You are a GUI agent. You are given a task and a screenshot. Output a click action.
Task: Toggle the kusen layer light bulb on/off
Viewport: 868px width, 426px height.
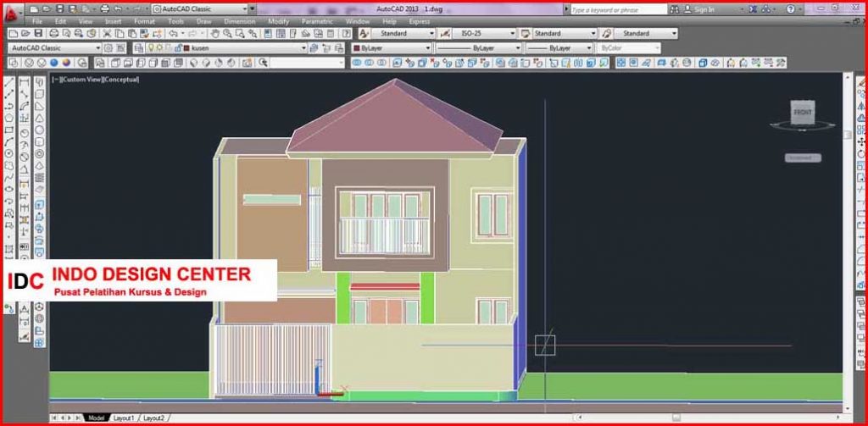pyautogui.click(x=151, y=48)
